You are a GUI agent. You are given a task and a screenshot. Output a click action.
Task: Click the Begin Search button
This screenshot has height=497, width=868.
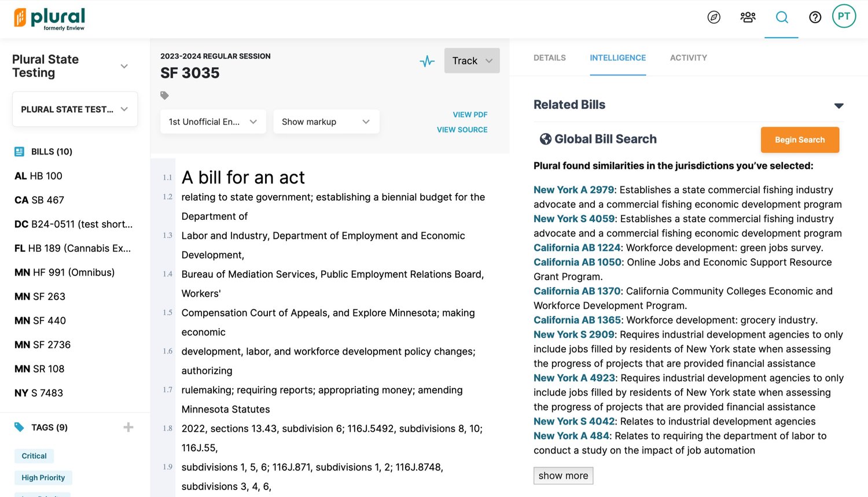799,140
